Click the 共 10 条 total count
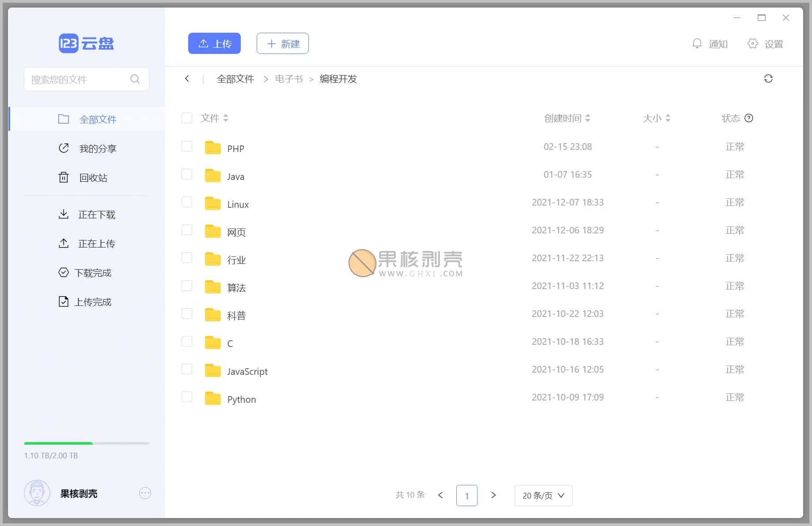812x526 pixels. tap(410, 495)
